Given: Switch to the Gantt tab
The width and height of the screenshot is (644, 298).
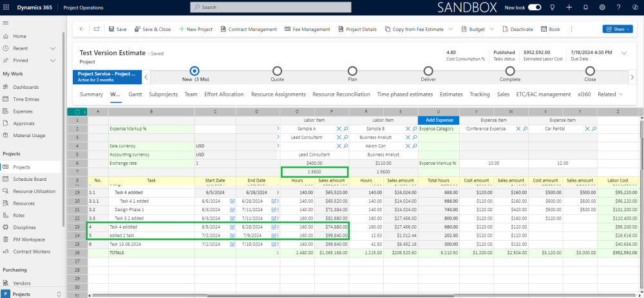Looking at the screenshot, I should [x=135, y=94].
